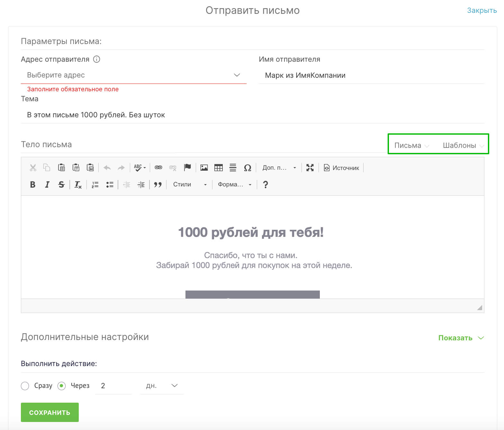Screen dimensions: 504x430
Task: Click the editor resize handle corner
Action: 480,308
